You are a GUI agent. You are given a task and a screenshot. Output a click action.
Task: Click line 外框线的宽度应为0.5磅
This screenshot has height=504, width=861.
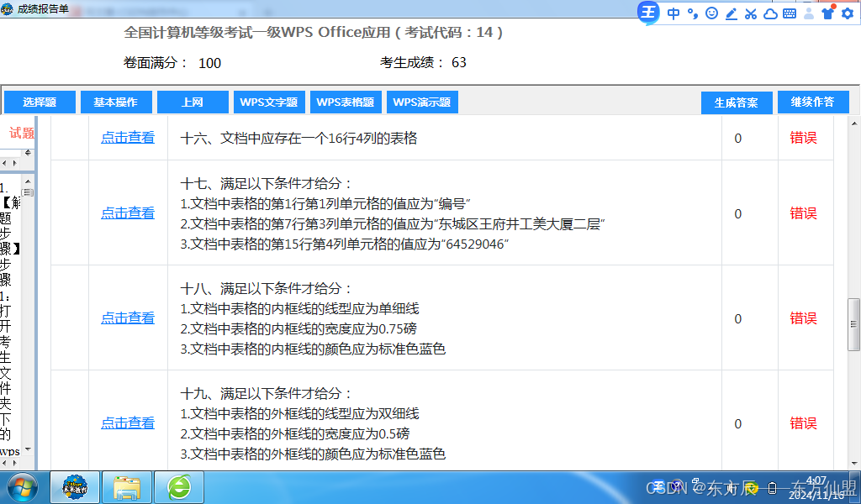[295, 433]
